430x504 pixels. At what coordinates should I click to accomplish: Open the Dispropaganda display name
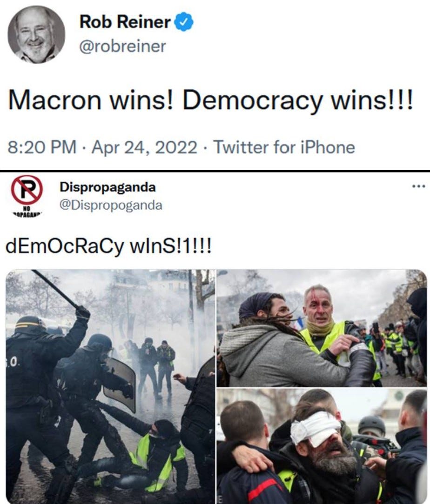107,187
